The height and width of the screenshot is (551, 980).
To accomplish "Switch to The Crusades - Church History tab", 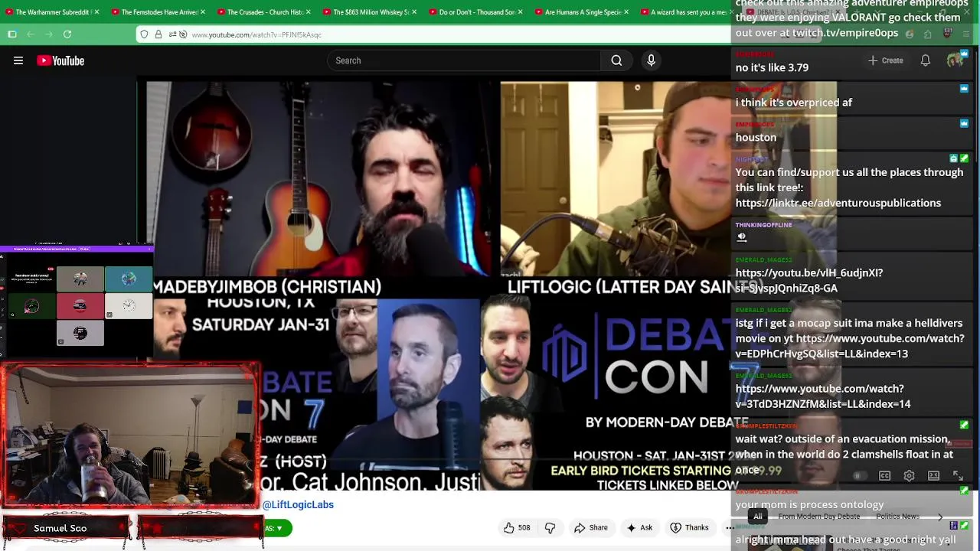I will point(264,12).
